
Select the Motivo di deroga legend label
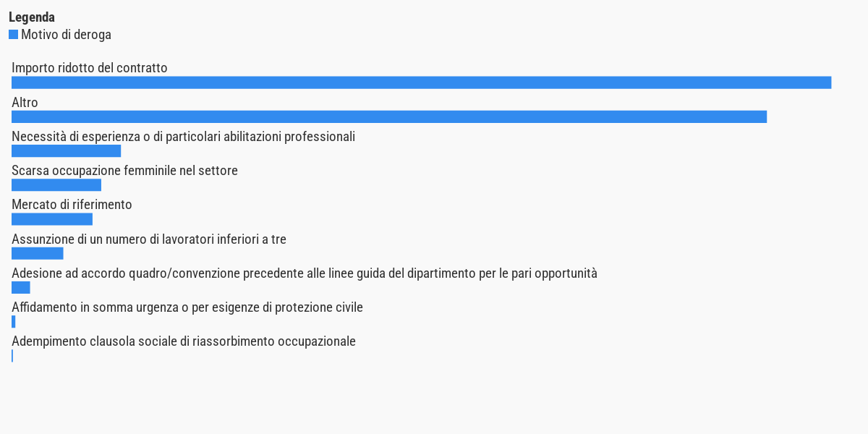66,35
